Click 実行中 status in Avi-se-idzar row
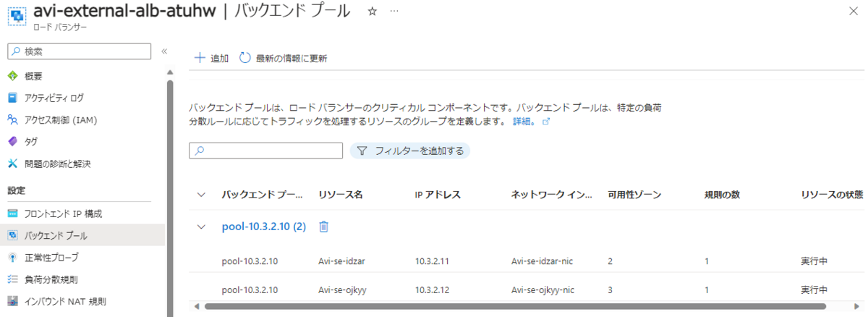 point(814,261)
